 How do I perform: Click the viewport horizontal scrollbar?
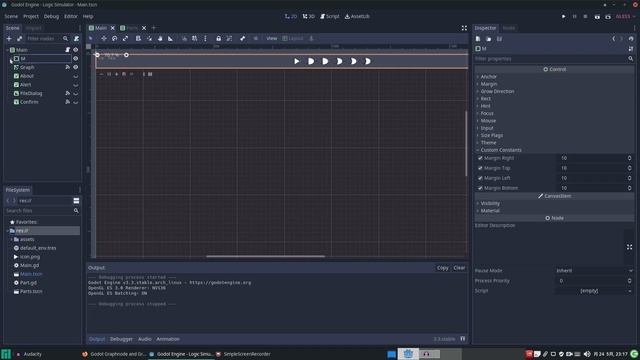(265, 256)
